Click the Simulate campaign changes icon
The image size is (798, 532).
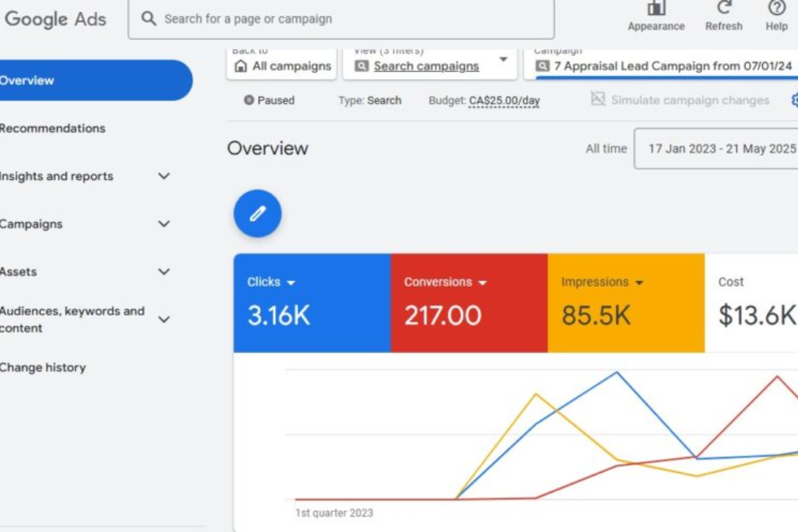(x=598, y=100)
